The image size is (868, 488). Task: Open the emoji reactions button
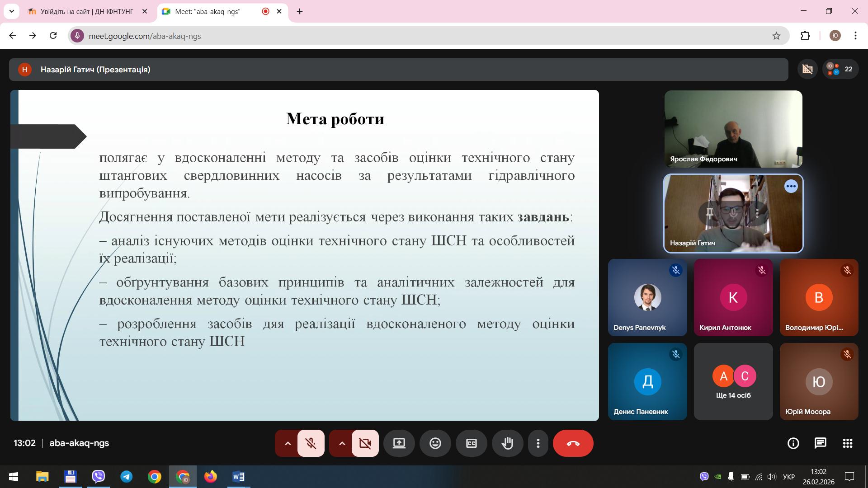pyautogui.click(x=435, y=443)
